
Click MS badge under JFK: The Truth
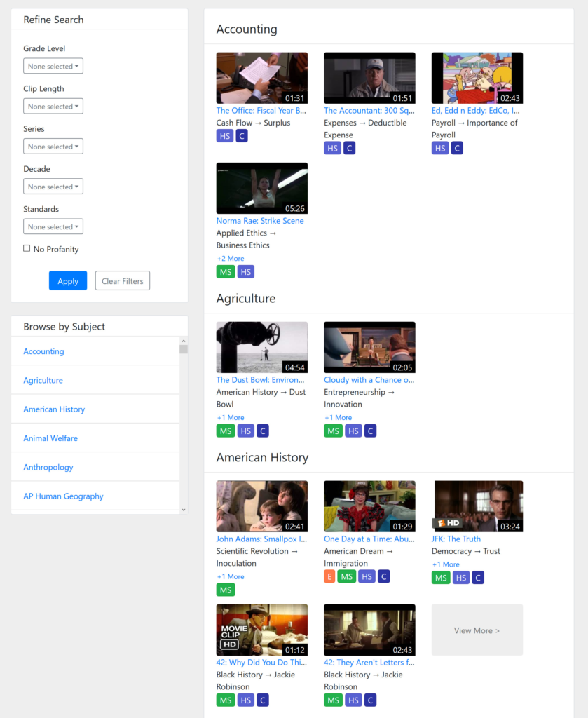tap(441, 578)
